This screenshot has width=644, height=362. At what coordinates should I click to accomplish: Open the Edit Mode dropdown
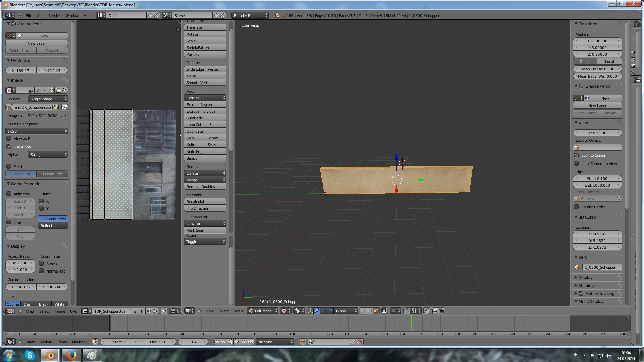pyautogui.click(x=263, y=311)
